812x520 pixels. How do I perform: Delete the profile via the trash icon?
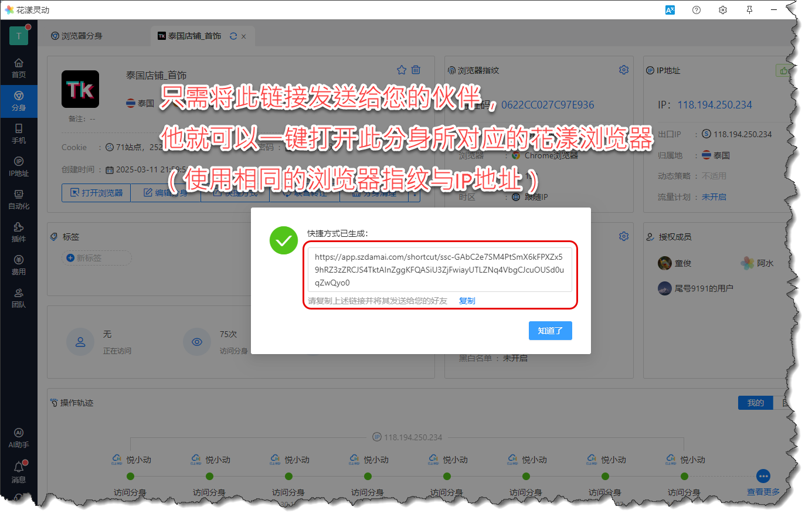click(x=416, y=70)
